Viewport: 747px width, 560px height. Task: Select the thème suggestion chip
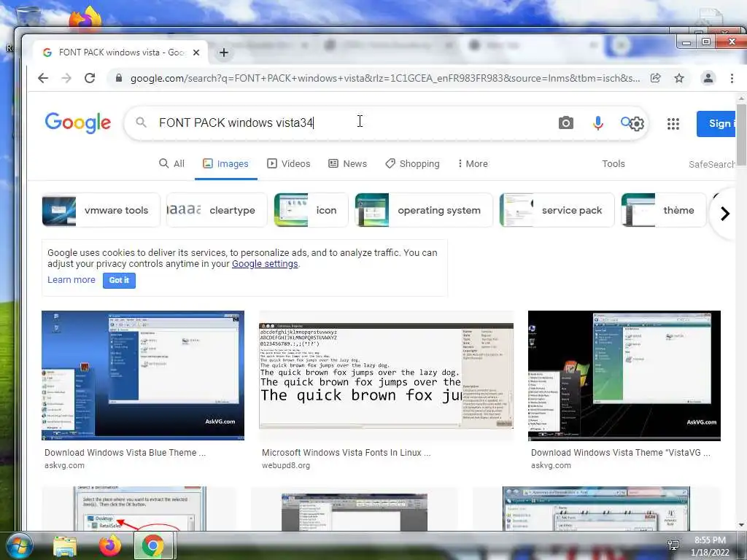click(x=664, y=210)
